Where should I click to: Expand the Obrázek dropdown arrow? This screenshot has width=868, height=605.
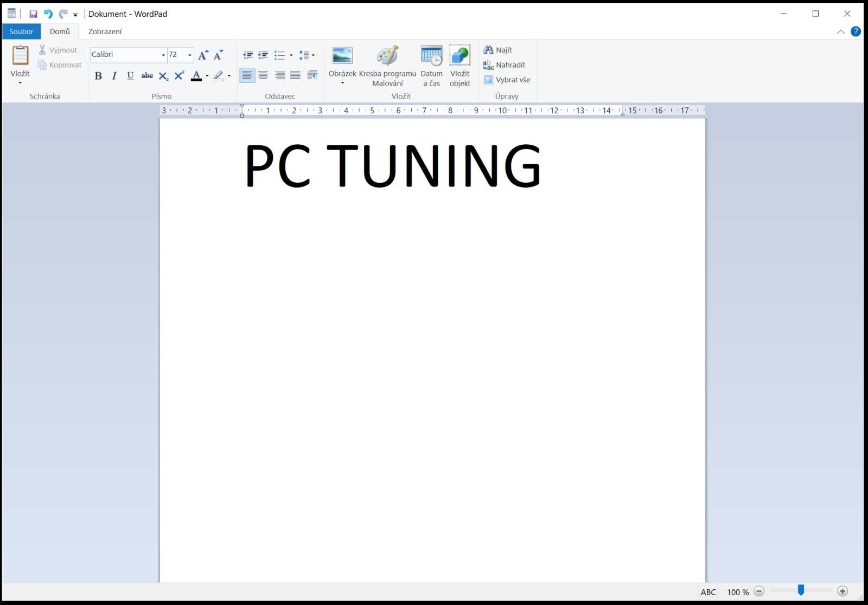[343, 83]
